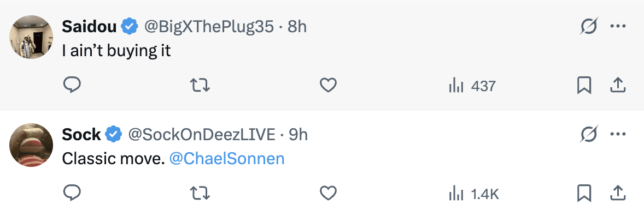
Task: Reply to Saidou's tweet
Action: (72, 85)
